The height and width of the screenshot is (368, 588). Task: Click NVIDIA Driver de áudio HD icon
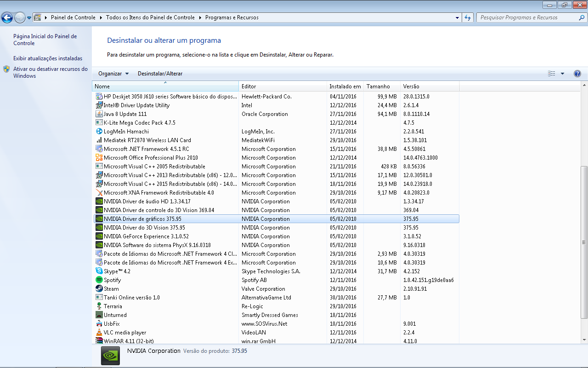pyautogui.click(x=99, y=201)
